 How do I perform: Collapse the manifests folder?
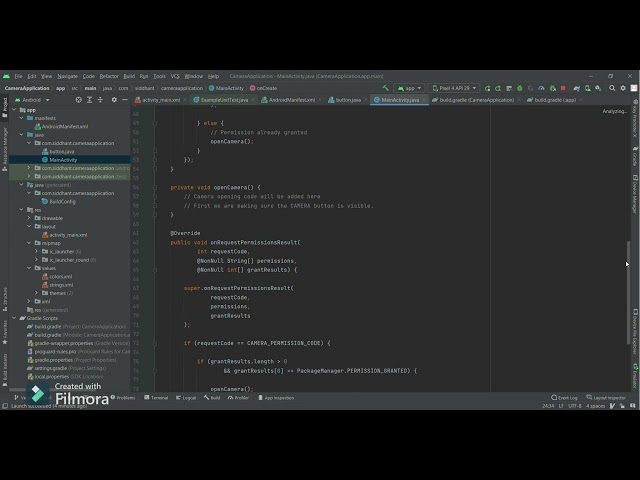point(22,118)
